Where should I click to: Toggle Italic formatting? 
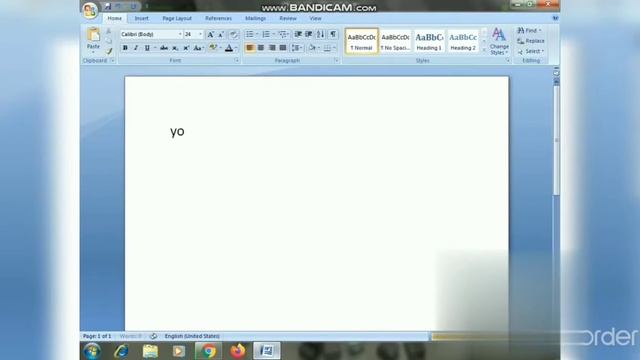(136, 48)
